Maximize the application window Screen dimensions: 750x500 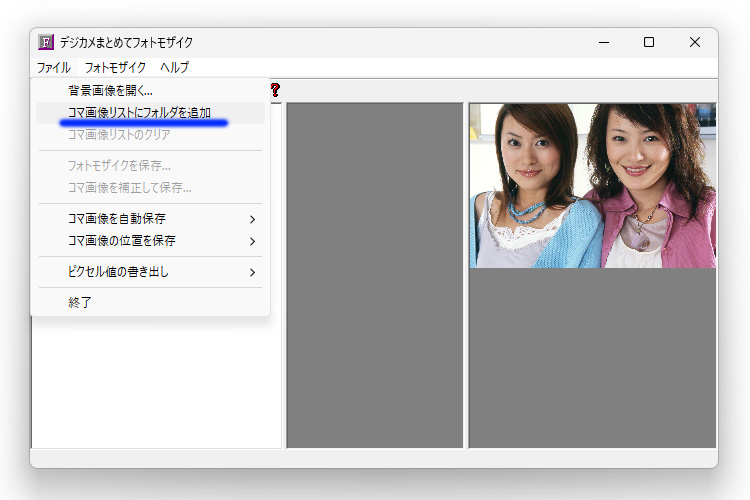click(x=649, y=42)
